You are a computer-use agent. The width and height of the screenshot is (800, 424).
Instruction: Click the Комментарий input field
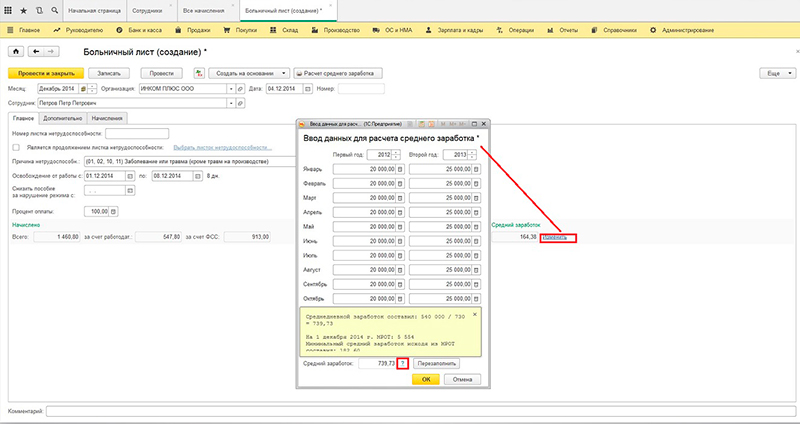(x=420, y=411)
